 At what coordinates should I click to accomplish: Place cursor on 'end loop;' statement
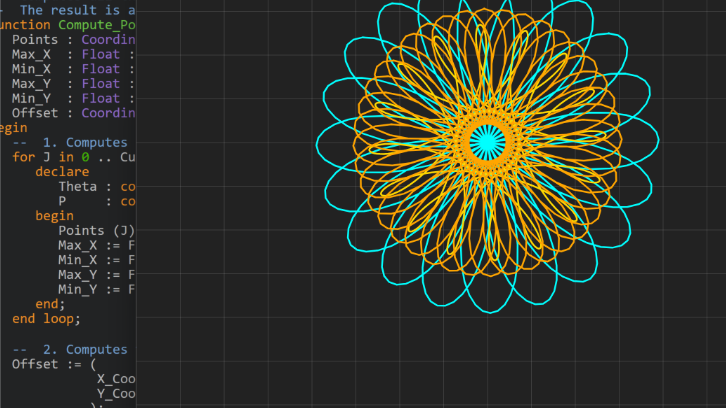click(45, 319)
